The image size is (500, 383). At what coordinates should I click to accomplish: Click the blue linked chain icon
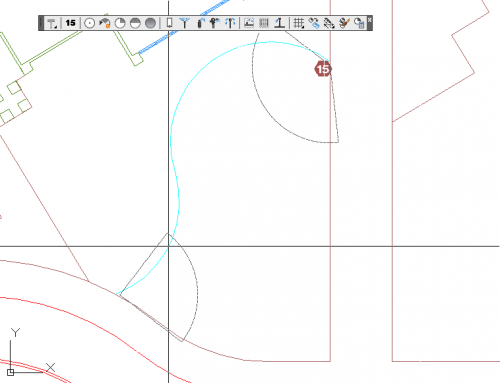pos(314,23)
